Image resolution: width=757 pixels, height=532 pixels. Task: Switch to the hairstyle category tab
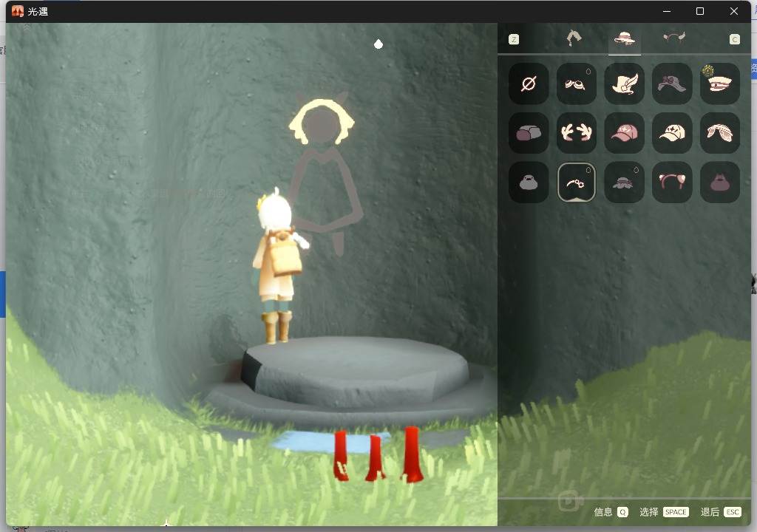point(574,38)
